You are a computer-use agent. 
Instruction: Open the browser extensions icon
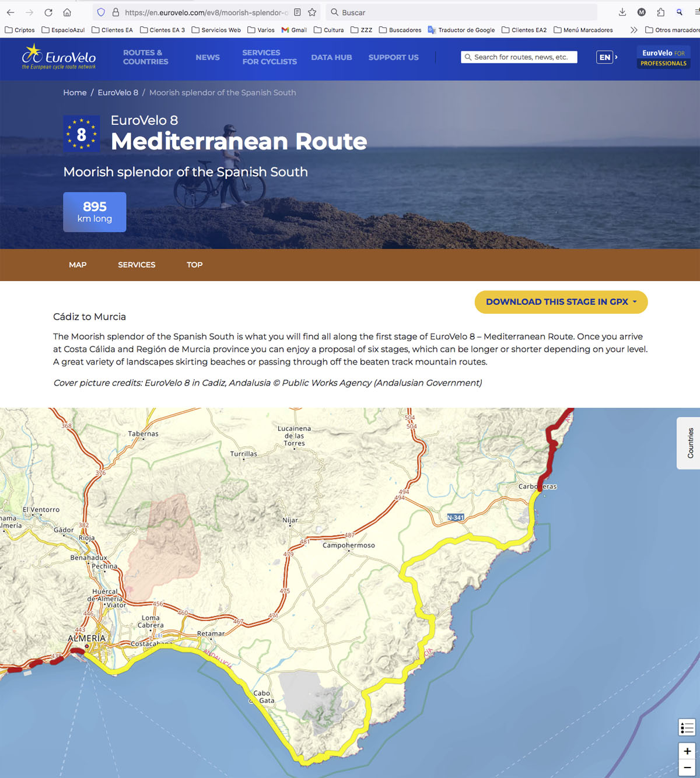[660, 12]
